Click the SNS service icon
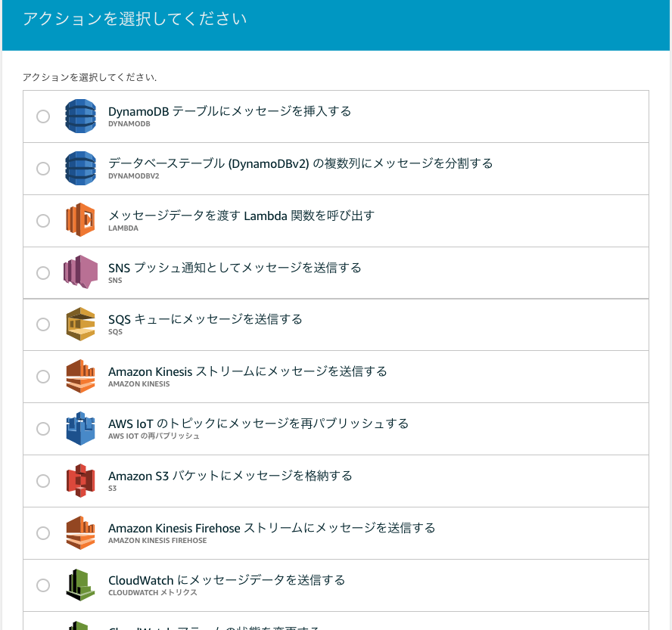 point(79,272)
